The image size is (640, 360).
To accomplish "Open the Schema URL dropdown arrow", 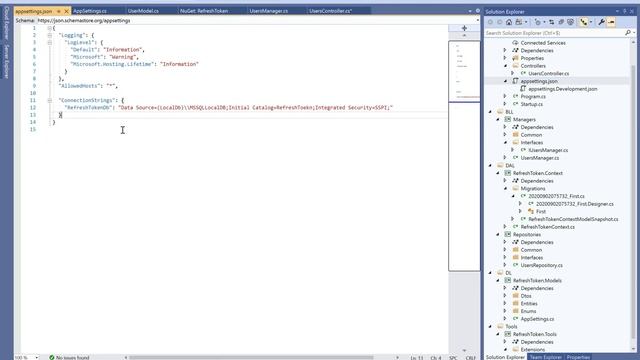I will click(x=478, y=20).
